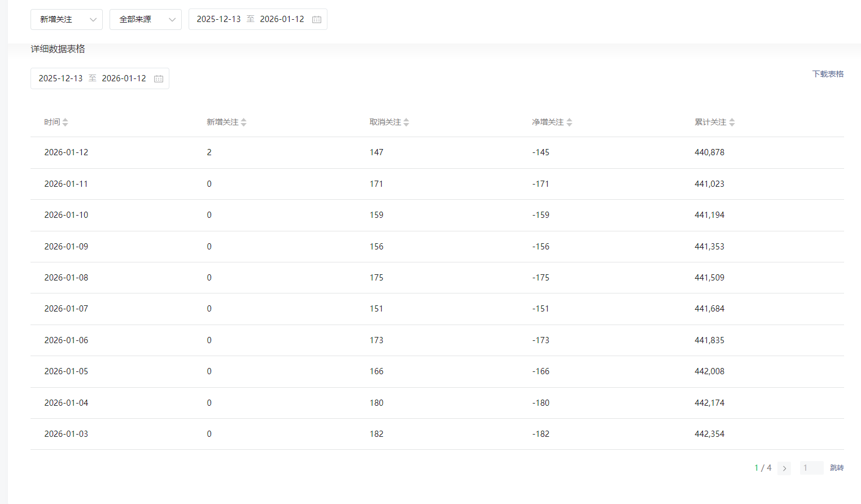This screenshot has height=504, width=861.
Task: Click the 跳转 page jump button
Action: [837, 468]
